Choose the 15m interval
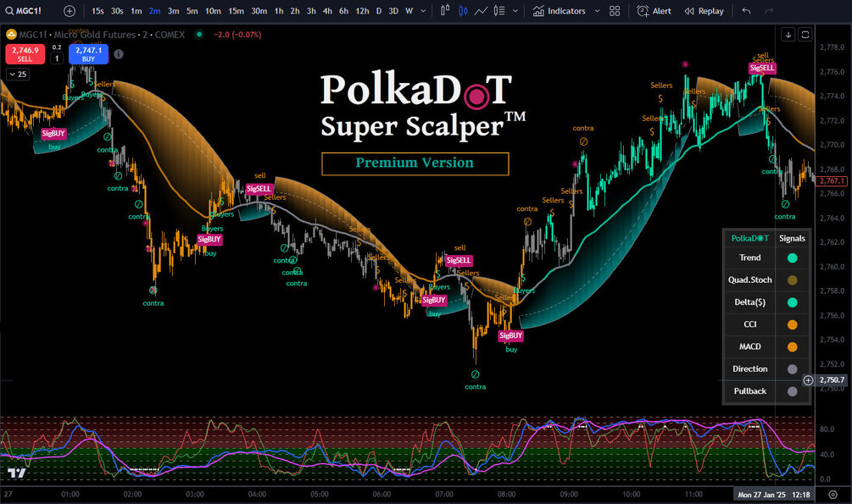Viewport: 852px width, 504px height. [x=236, y=11]
